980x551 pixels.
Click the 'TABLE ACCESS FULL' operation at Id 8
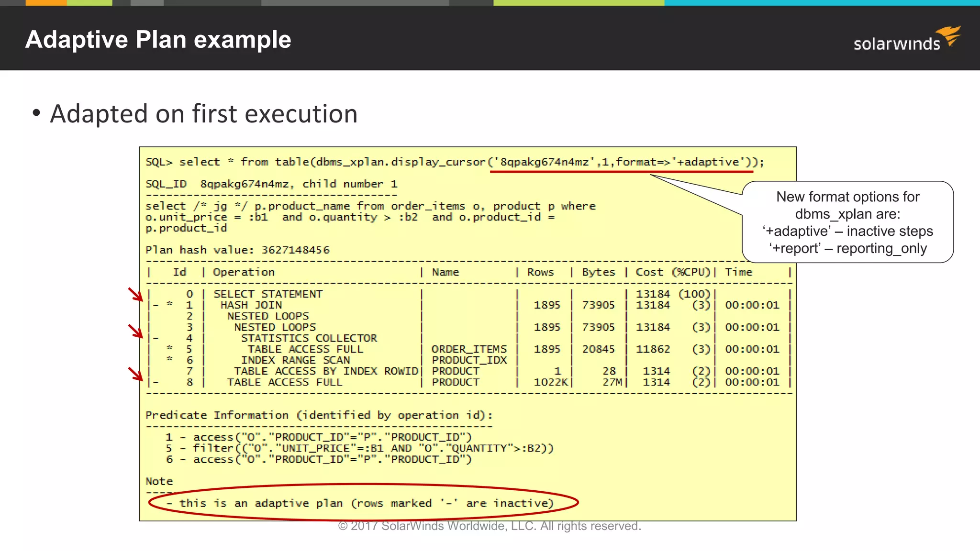285,382
